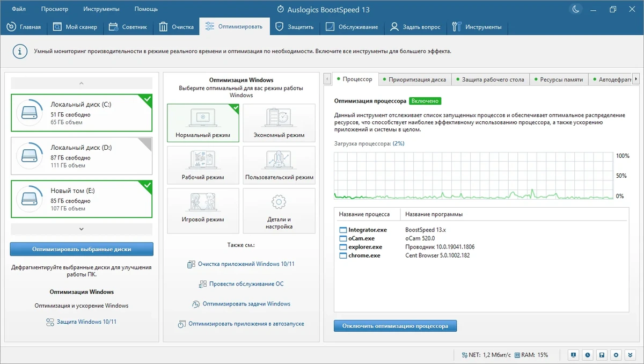Open Оптимизировать задачи Windows link
The height and width of the screenshot is (364, 644).
click(241, 303)
